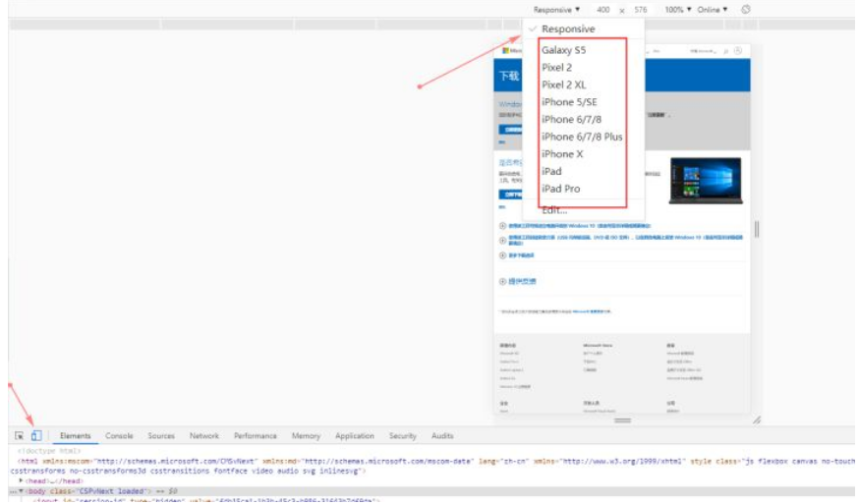This screenshot has width=858, height=504.
Task: Grab the corner resize handle of viewport
Action: click(x=756, y=420)
